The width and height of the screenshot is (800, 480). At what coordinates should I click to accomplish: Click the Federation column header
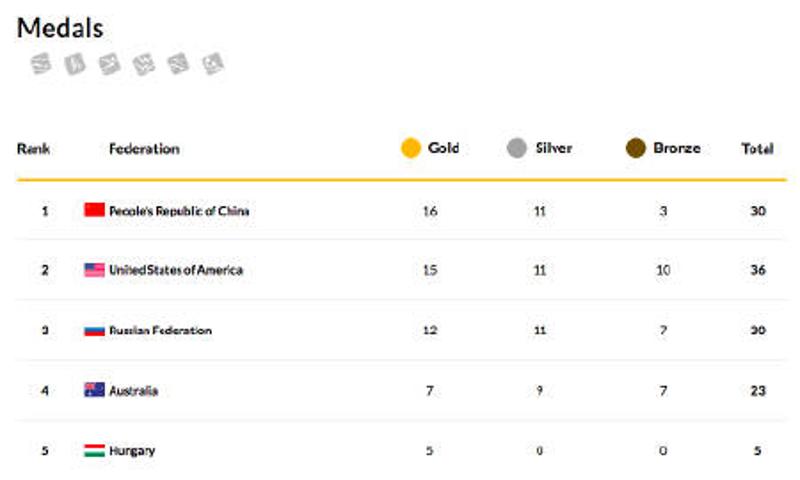tap(144, 148)
